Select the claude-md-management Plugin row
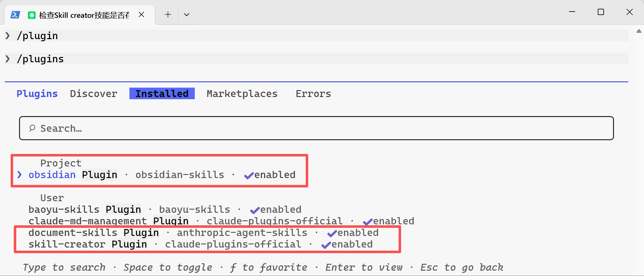Viewport: 644px width, 276px height. (221, 221)
